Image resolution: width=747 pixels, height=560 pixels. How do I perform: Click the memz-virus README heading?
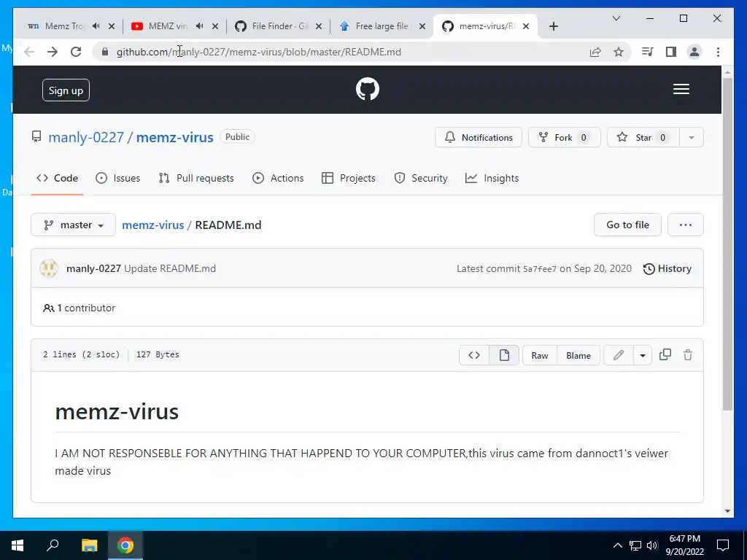click(x=117, y=411)
